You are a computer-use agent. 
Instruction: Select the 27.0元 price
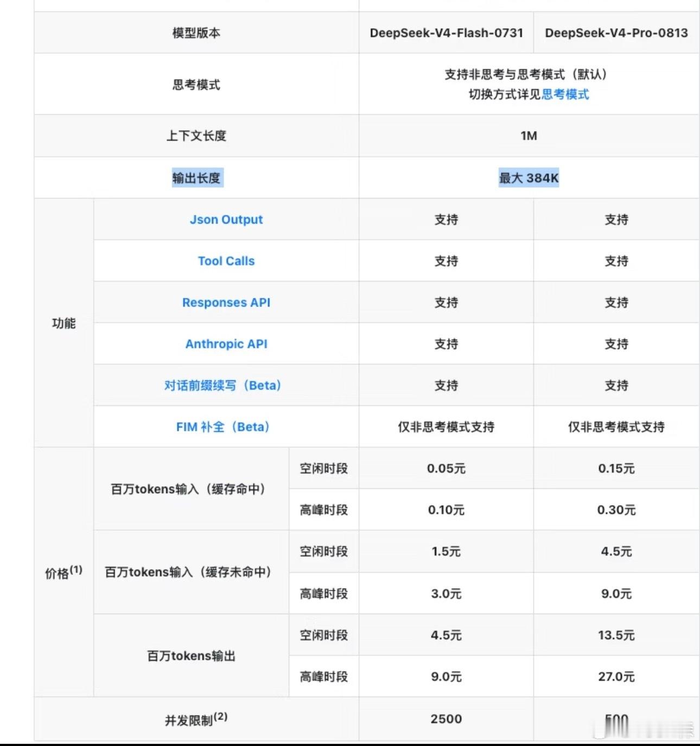coord(616,677)
